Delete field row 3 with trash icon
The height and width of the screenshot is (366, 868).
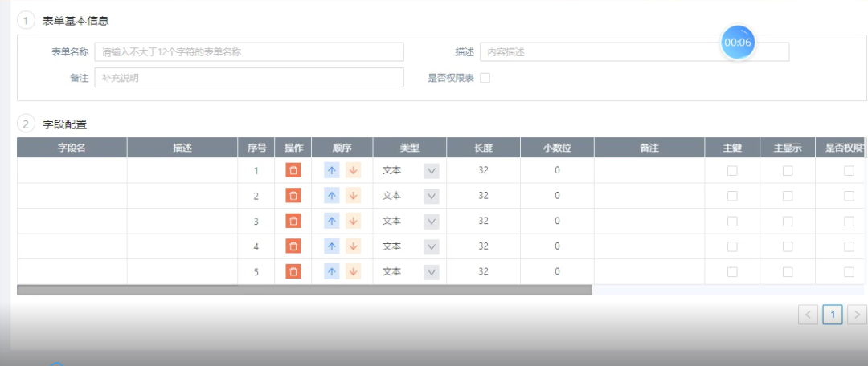point(293,221)
